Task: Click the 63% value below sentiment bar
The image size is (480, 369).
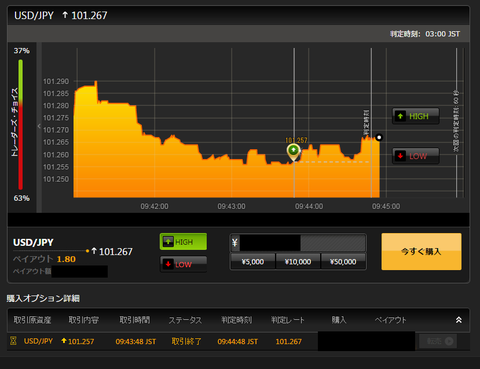Action: tap(22, 198)
